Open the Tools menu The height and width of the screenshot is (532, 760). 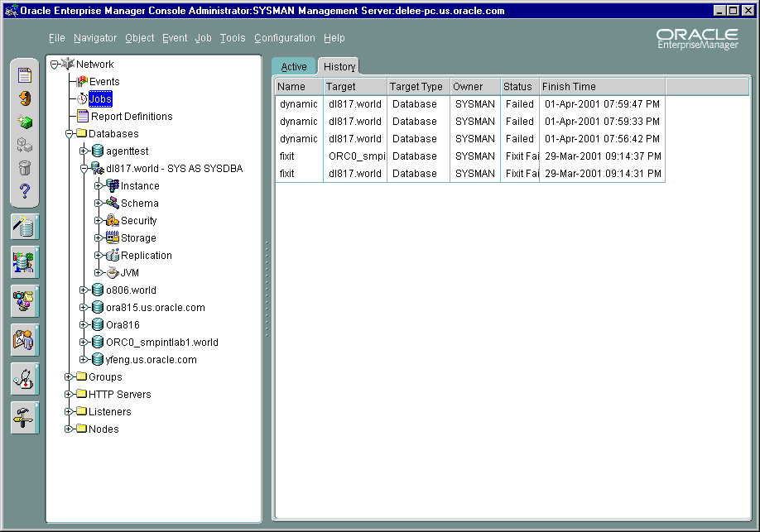pos(233,38)
